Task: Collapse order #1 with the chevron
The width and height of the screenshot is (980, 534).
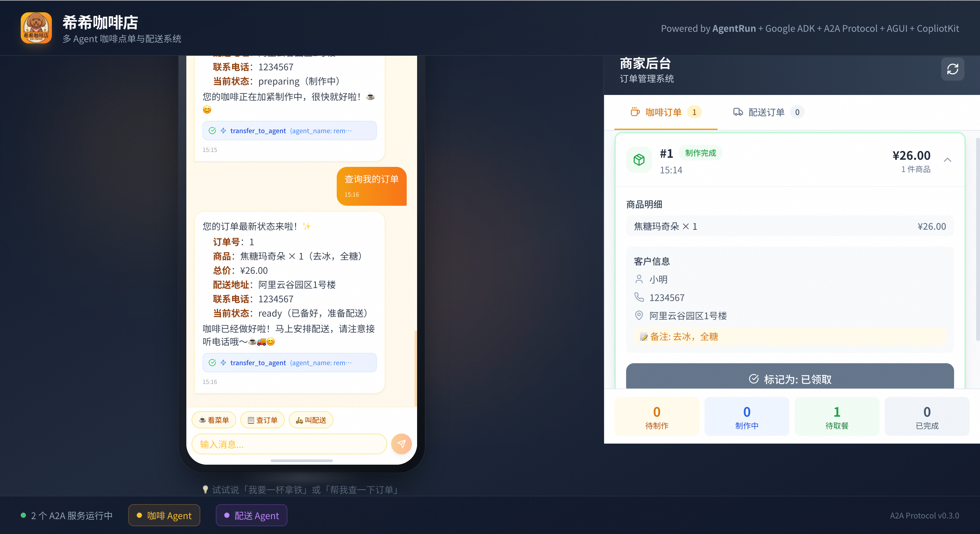Action: 947,160
